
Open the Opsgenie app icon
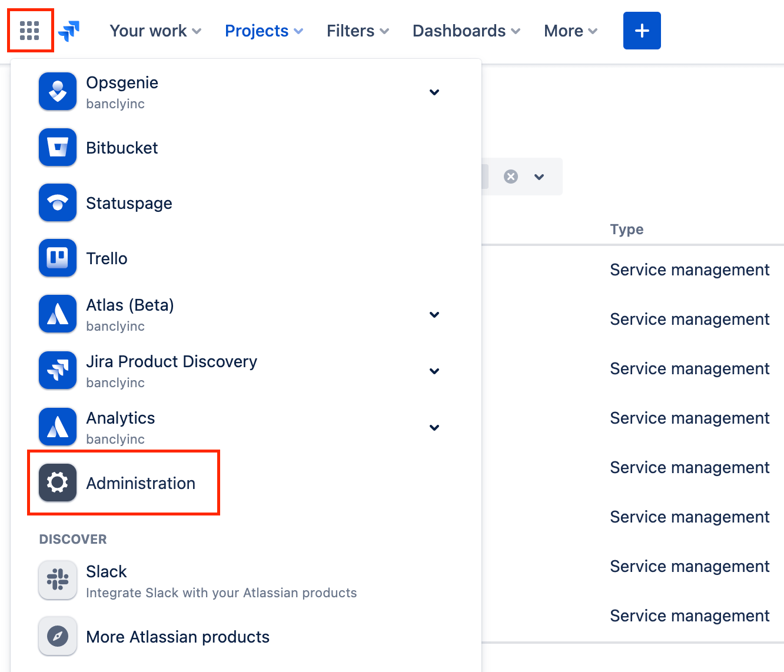pyautogui.click(x=57, y=91)
